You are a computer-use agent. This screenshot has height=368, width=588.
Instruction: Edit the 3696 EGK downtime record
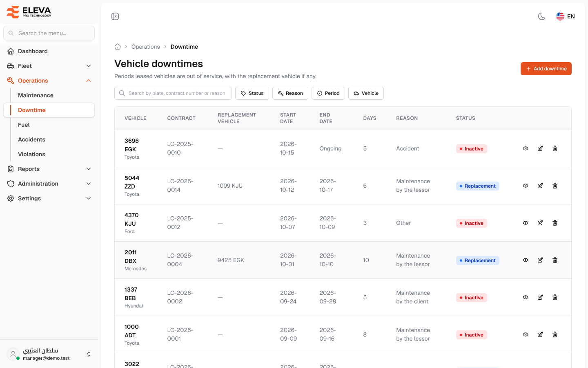coord(540,148)
